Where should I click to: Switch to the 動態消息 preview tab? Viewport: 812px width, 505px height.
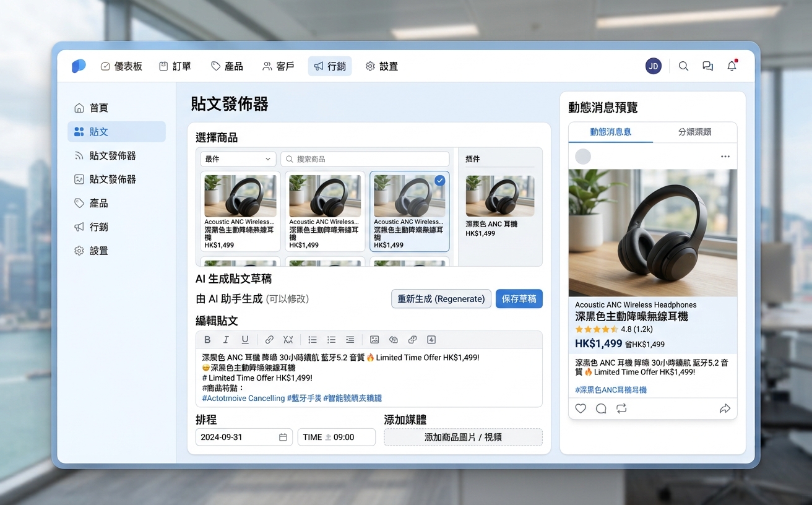click(611, 132)
